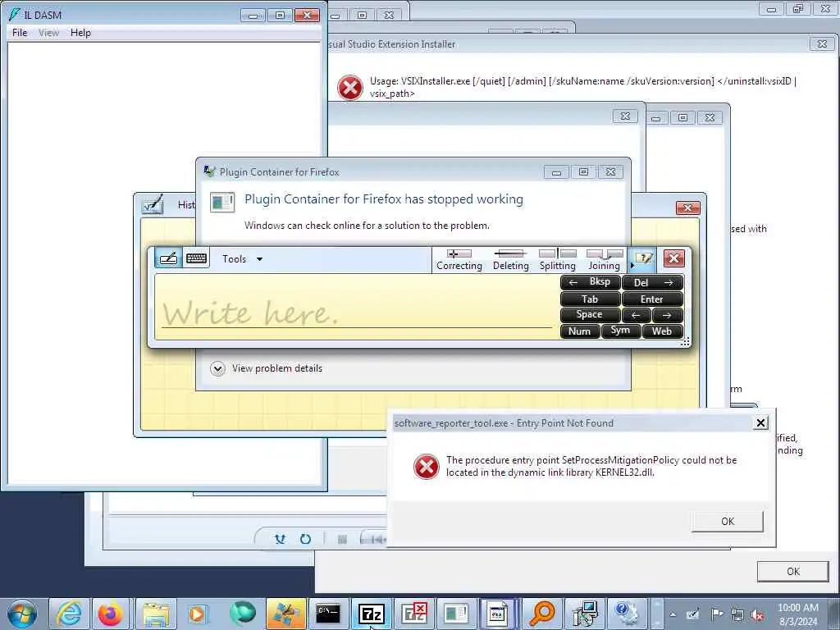Image resolution: width=840 pixels, height=630 pixels.
Task: Tap the left arrow key beside Space
Action: (x=637, y=315)
